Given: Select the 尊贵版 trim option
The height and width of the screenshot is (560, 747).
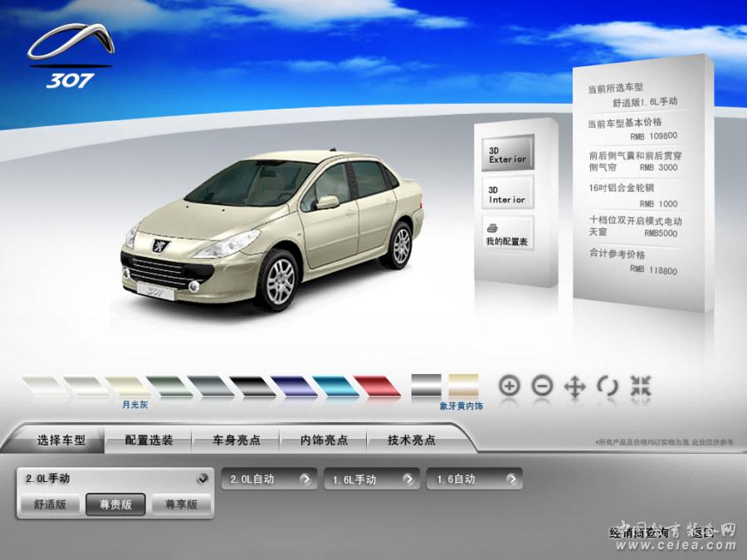Looking at the screenshot, I should [115, 504].
